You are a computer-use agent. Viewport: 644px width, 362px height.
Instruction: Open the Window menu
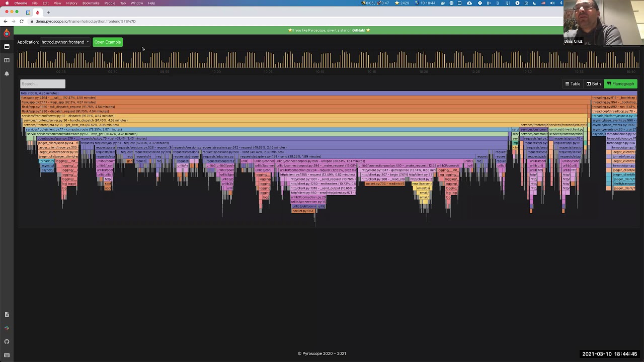136,3
